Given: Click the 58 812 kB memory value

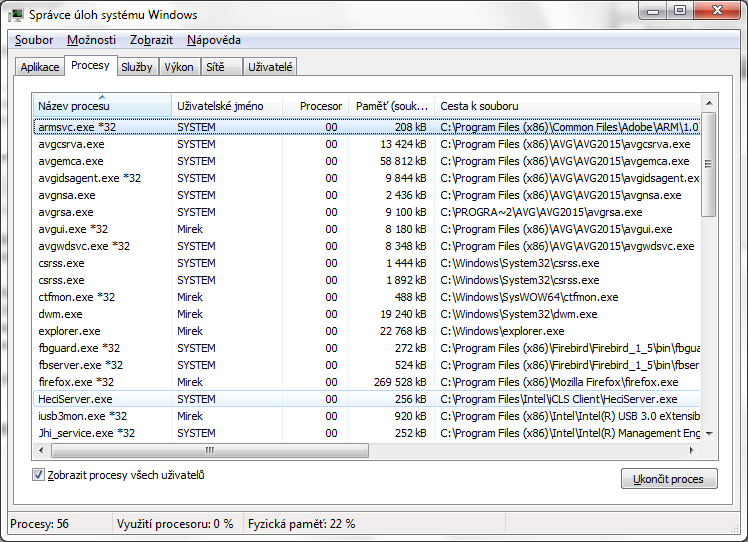Looking at the screenshot, I should [x=403, y=161].
